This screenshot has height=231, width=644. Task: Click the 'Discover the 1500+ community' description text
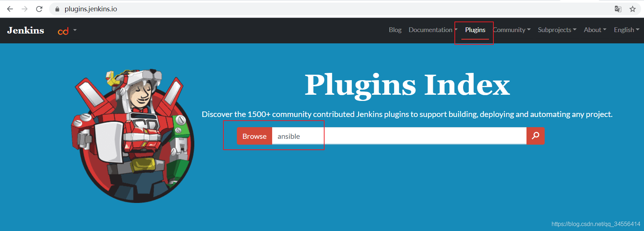point(407,114)
